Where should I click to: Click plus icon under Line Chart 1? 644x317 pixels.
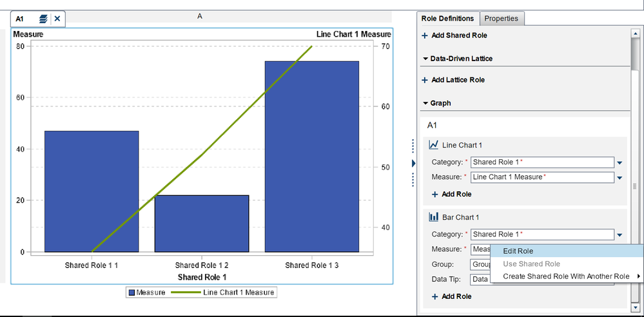(x=435, y=194)
